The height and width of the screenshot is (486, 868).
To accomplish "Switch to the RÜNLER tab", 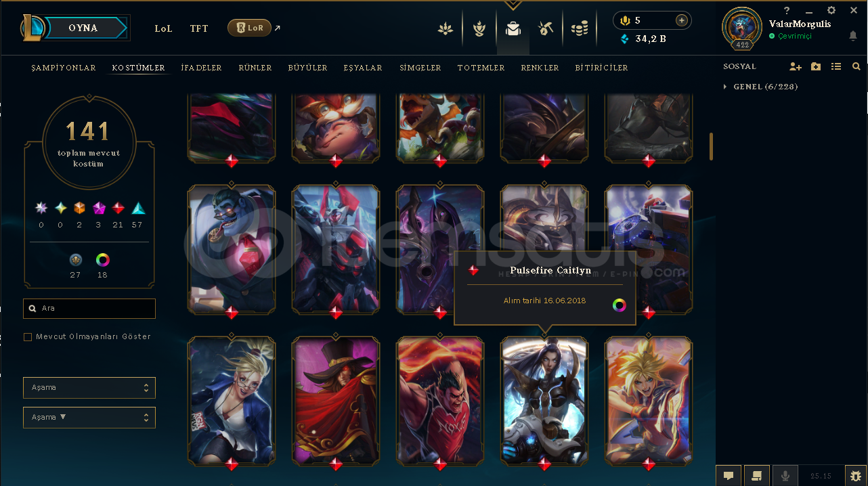I will (255, 68).
